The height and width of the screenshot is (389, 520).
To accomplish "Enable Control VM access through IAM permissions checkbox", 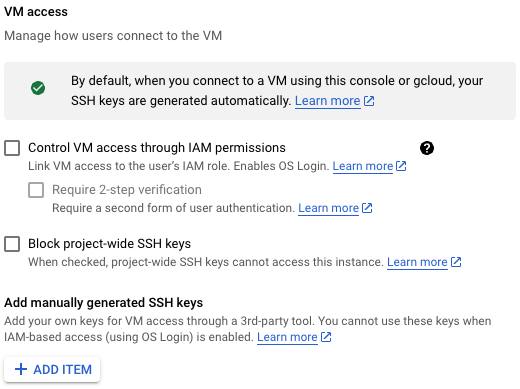I will point(12,148).
